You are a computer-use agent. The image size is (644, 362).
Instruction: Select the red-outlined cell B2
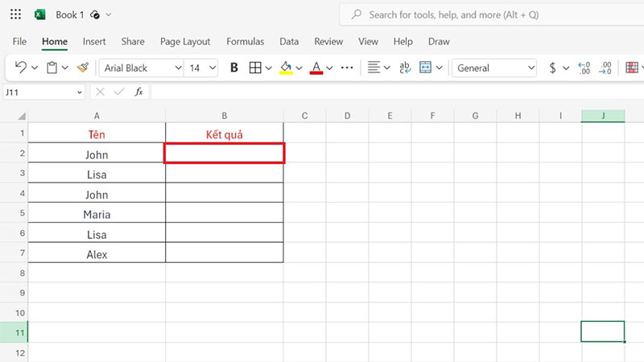click(x=225, y=154)
